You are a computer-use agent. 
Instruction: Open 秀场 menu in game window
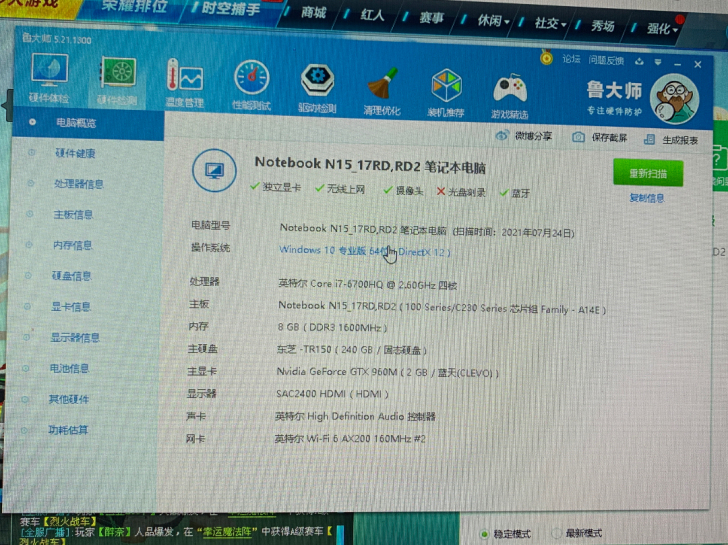(x=603, y=26)
